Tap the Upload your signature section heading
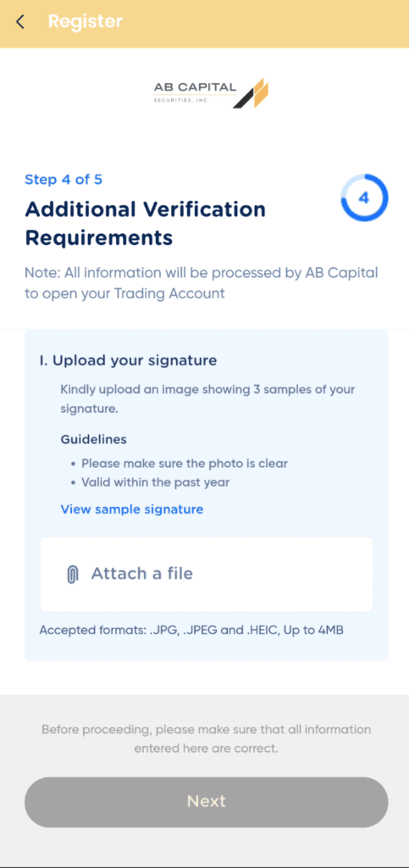The width and height of the screenshot is (409, 868). coord(128,360)
